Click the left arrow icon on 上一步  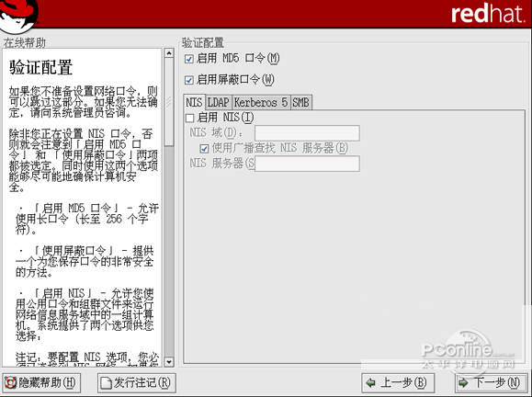pos(371,383)
